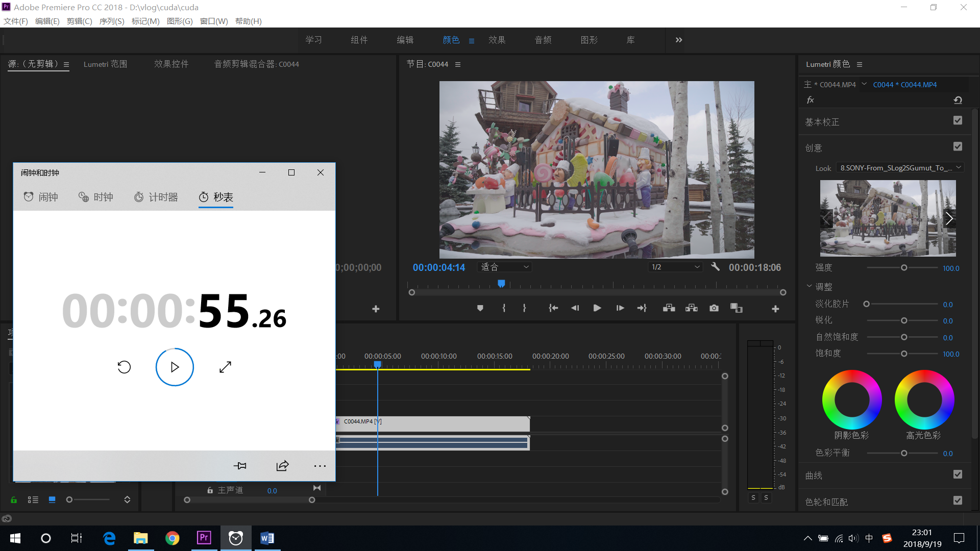Disable the 曲线 section checkbox
The width and height of the screenshot is (980, 551).
(958, 474)
